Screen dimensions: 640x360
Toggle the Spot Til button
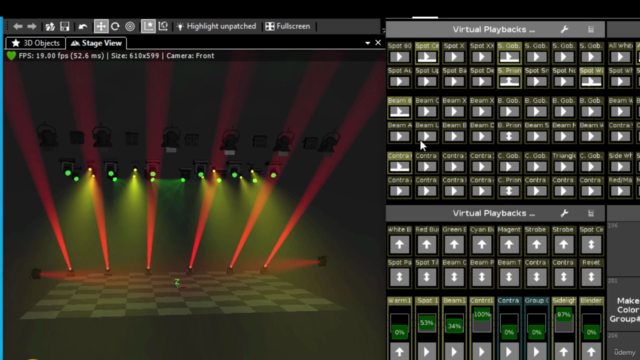click(427, 277)
